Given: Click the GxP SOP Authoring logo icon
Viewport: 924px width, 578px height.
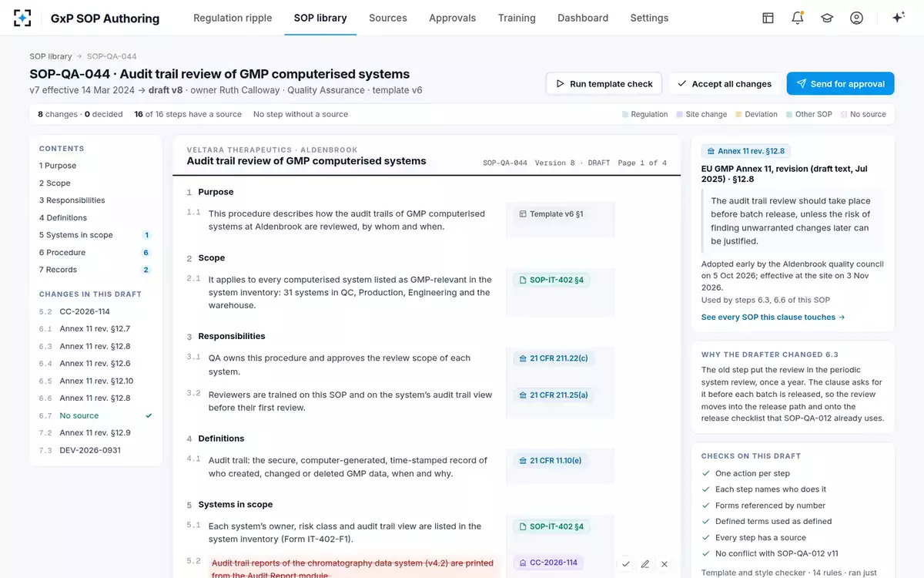Looking at the screenshot, I should pos(23,18).
